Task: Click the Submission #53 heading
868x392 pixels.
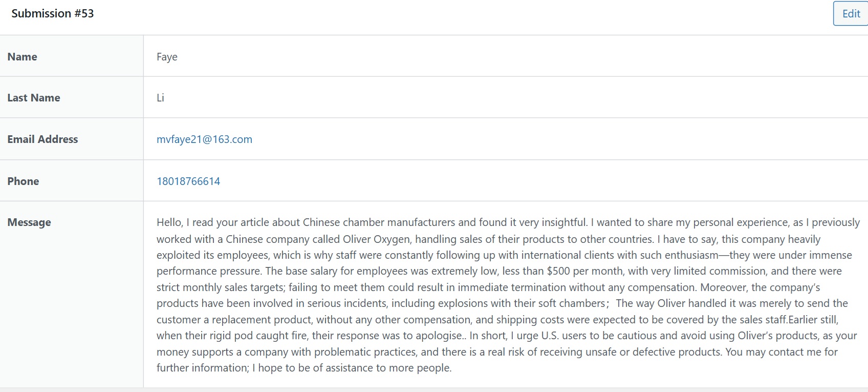Action: click(x=53, y=14)
